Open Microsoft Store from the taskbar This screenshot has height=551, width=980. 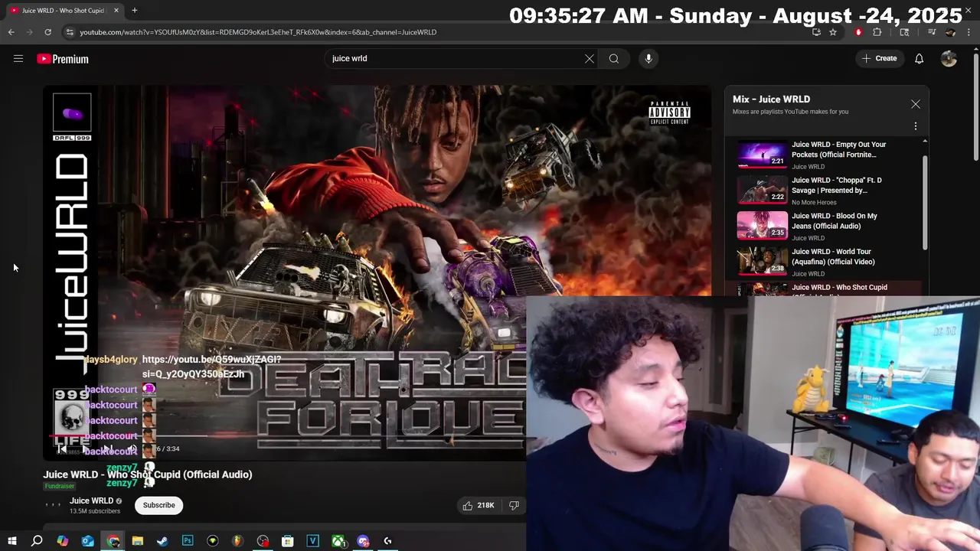[x=288, y=541]
